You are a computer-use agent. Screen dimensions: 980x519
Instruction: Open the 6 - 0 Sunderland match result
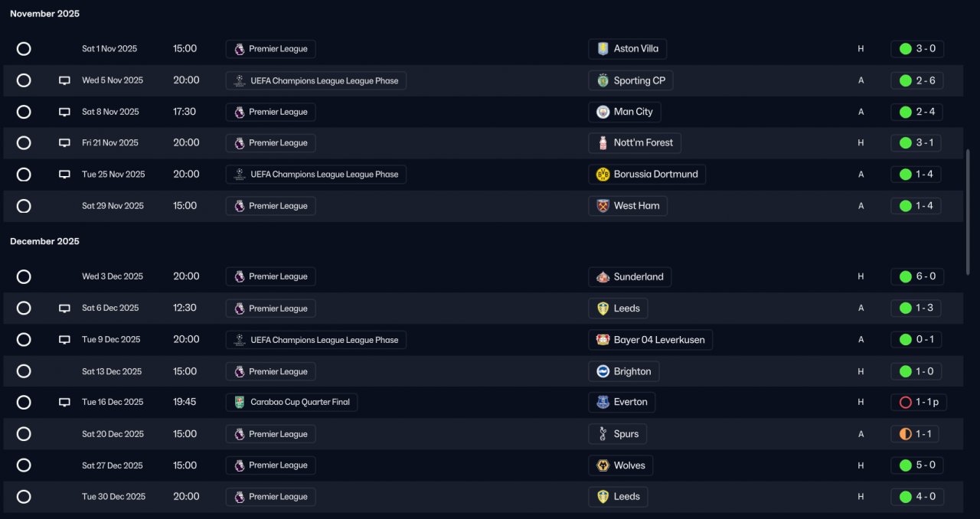[917, 277]
